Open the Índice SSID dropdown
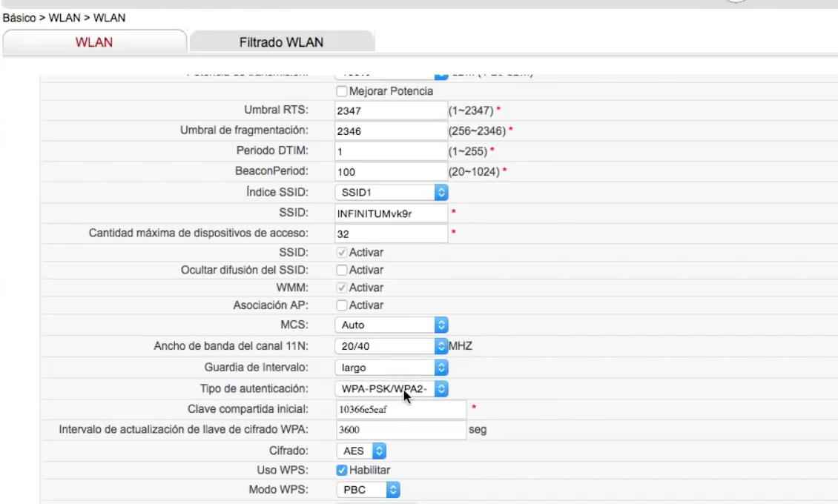This screenshot has height=504, width=838. click(x=391, y=192)
